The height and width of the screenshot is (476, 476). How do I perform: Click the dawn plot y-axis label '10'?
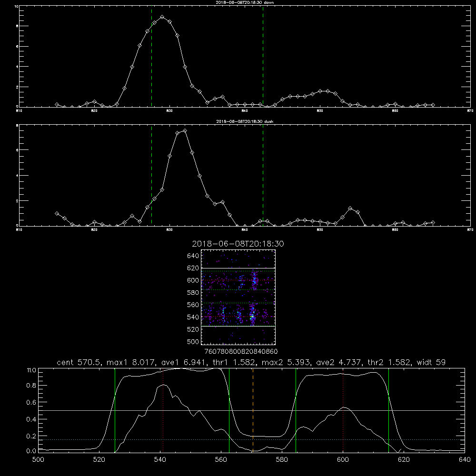(16, 6)
